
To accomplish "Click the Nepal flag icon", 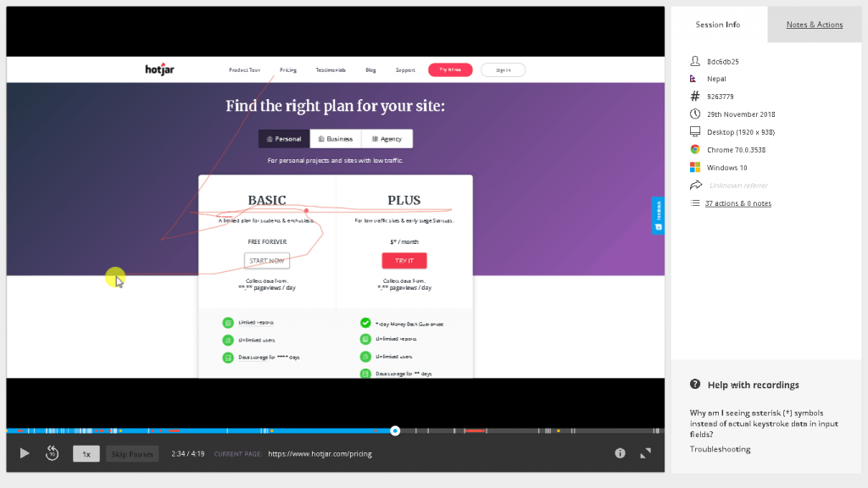I will point(693,79).
